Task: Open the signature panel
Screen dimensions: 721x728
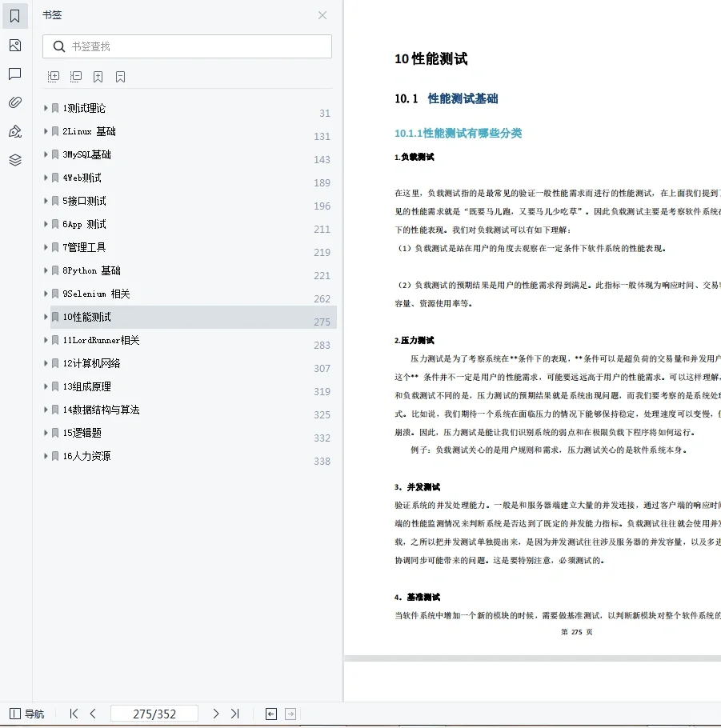Action: 14,130
